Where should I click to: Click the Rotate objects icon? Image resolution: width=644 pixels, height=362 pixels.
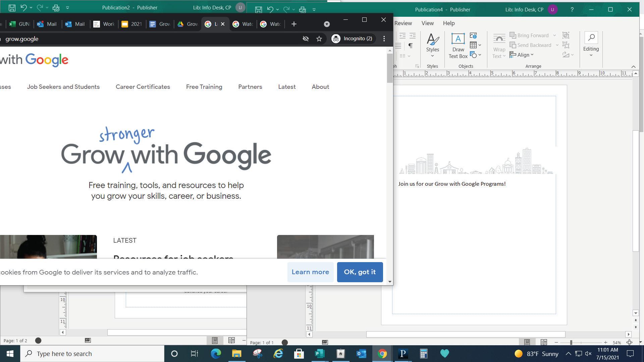click(x=568, y=55)
